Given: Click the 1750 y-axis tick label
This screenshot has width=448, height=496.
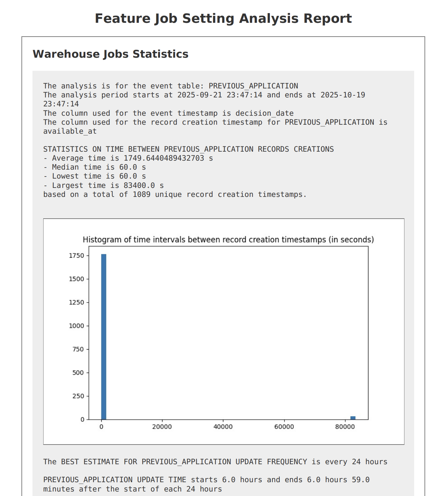Looking at the screenshot, I should (x=76, y=256).
